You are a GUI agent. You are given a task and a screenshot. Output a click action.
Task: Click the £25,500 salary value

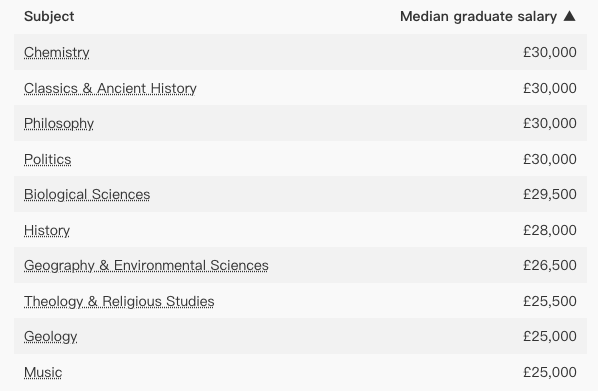point(550,301)
